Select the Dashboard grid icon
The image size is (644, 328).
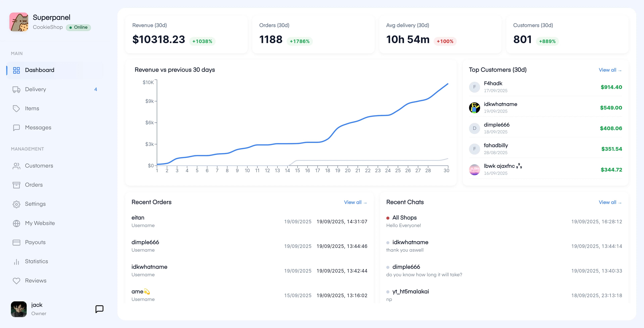[16, 70]
